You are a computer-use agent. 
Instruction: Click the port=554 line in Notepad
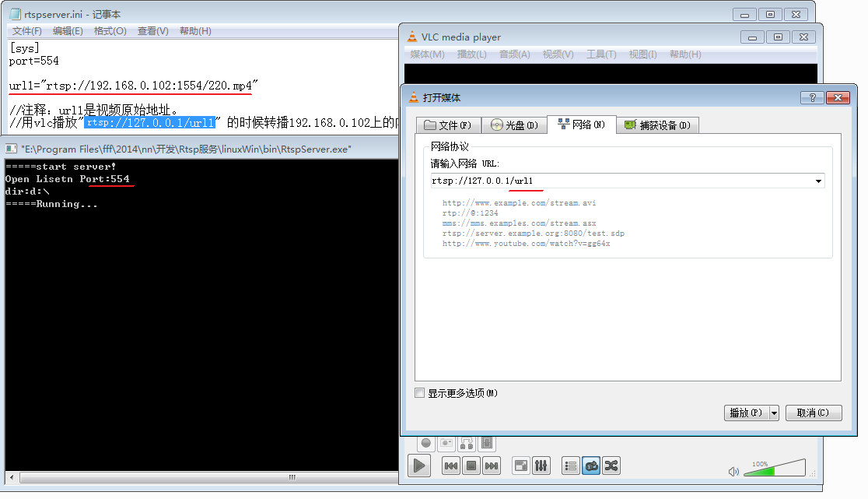pos(33,61)
